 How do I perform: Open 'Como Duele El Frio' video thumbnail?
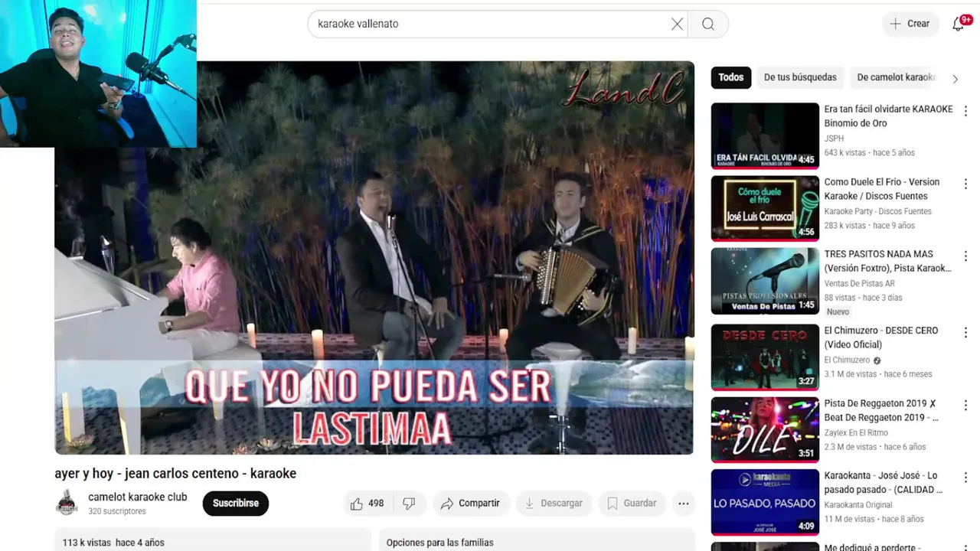(x=765, y=208)
